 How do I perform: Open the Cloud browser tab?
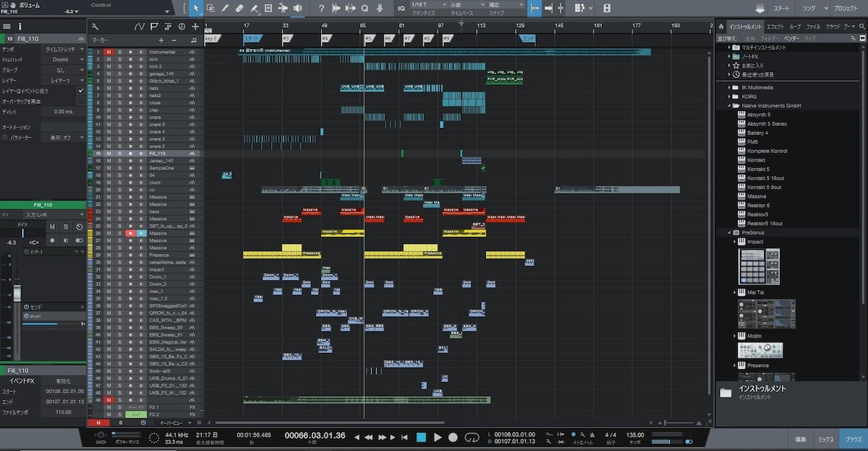tap(832, 26)
